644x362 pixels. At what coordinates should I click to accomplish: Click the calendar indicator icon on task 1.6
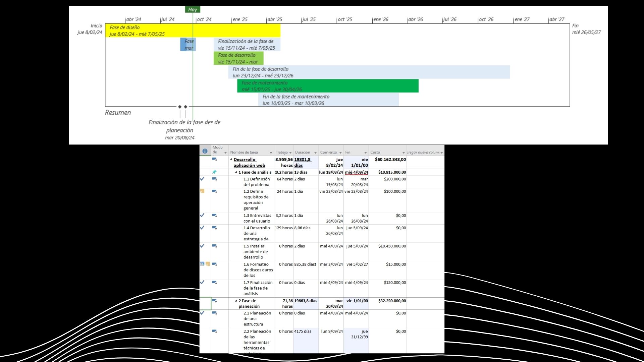coord(202,264)
